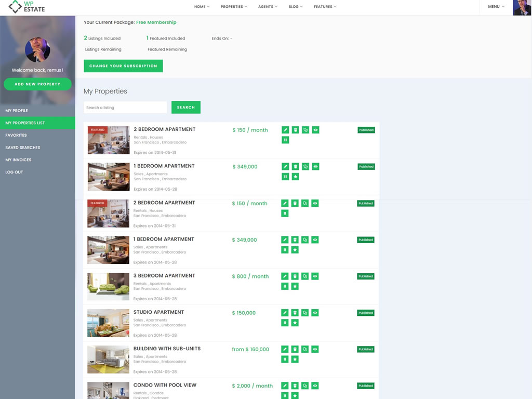
Task: Open the 3 Bedroom Apartment title link
Action: (164, 275)
